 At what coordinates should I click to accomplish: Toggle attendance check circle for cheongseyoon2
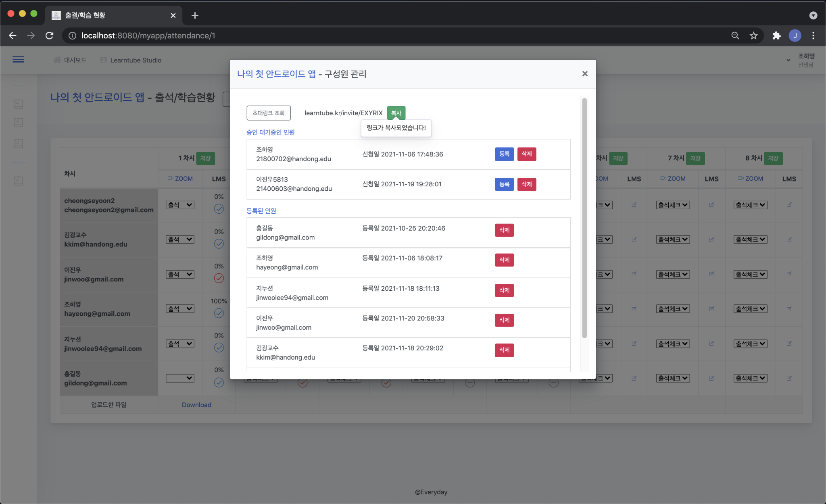(219, 209)
